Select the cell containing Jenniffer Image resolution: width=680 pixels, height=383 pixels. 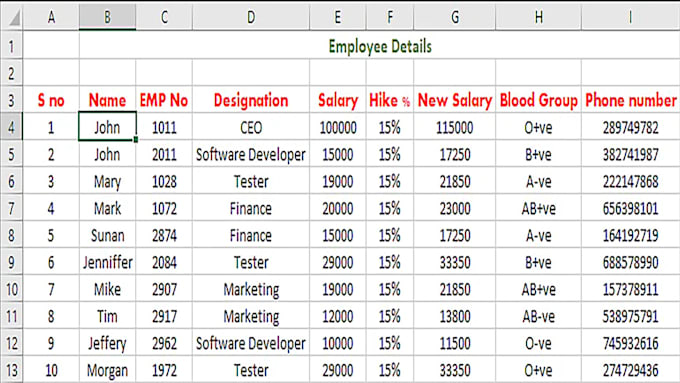pyautogui.click(x=107, y=262)
